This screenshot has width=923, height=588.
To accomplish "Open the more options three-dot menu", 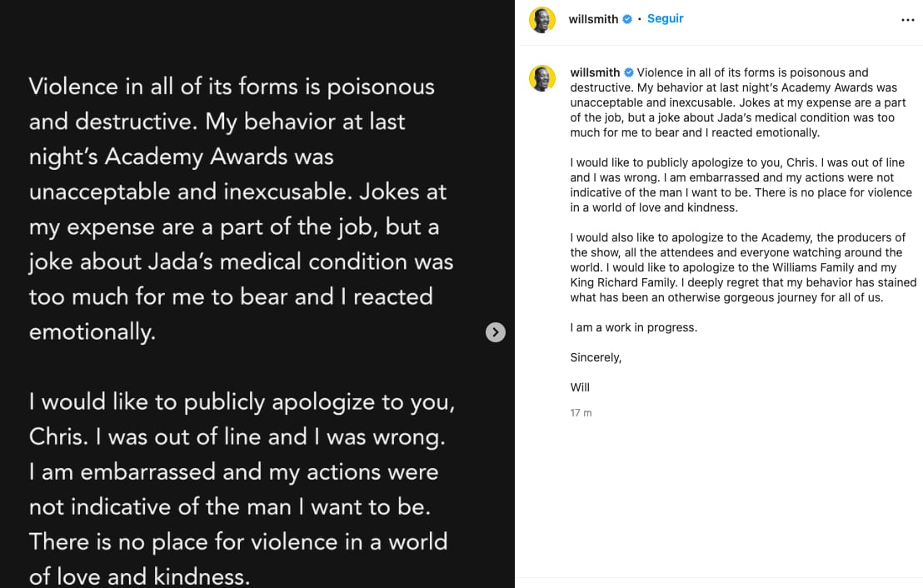I will pyautogui.click(x=907, y=20).
